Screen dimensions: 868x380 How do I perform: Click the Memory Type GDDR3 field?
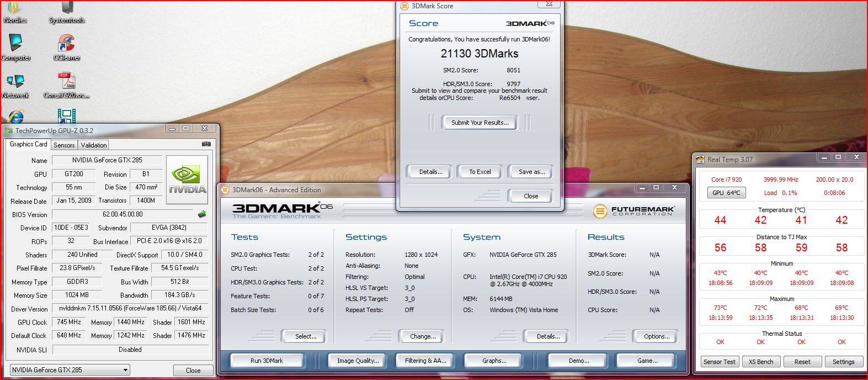click(x=77, y=282)
